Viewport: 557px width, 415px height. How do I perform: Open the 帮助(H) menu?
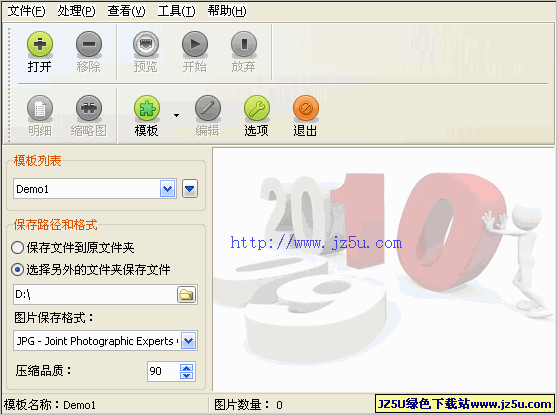pos(227,11)
